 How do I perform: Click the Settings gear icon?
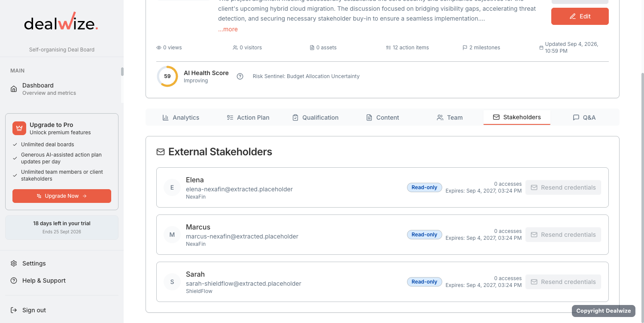click(x=14, y=263)
